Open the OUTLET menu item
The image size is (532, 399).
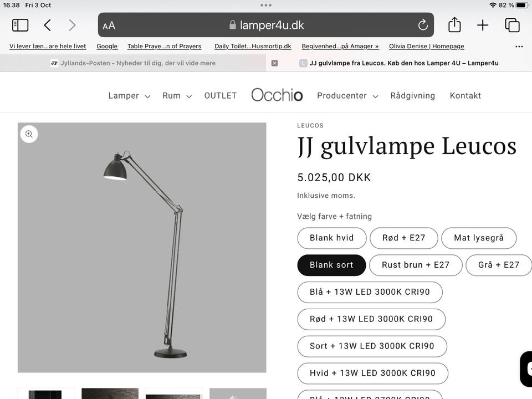[221, 96]
